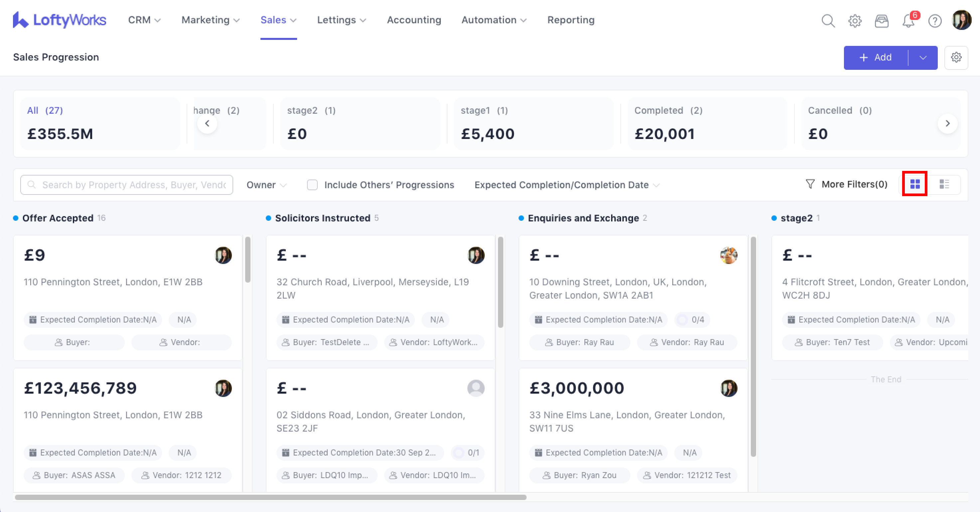Viewport: 980px width, 512px height.
Task: Click the Sales Progression settings gear
Action: pos(956,58)
